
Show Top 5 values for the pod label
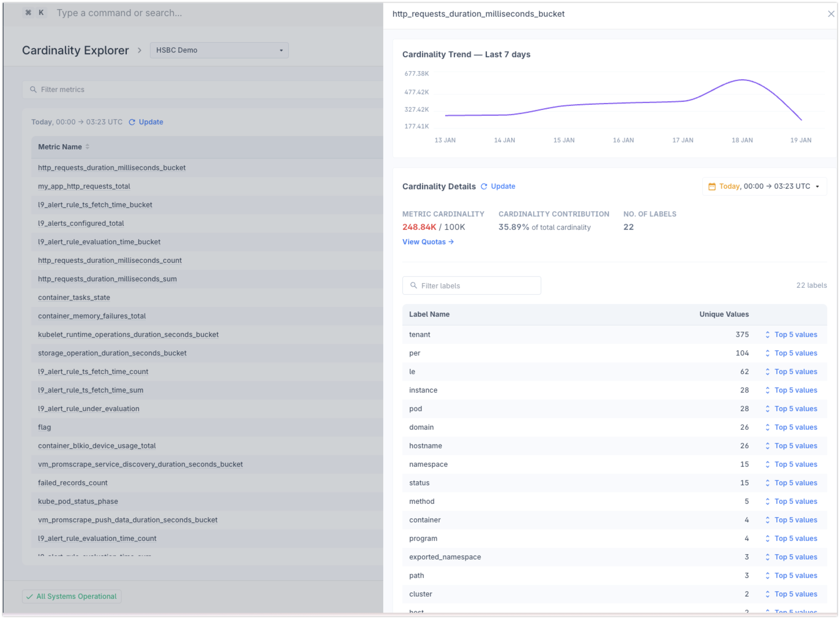[796, 408]
